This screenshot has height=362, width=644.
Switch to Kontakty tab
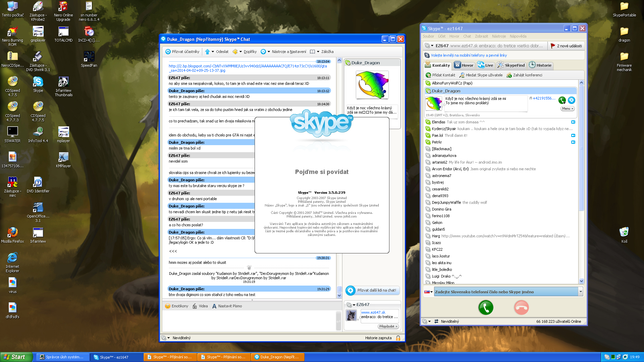437,65
